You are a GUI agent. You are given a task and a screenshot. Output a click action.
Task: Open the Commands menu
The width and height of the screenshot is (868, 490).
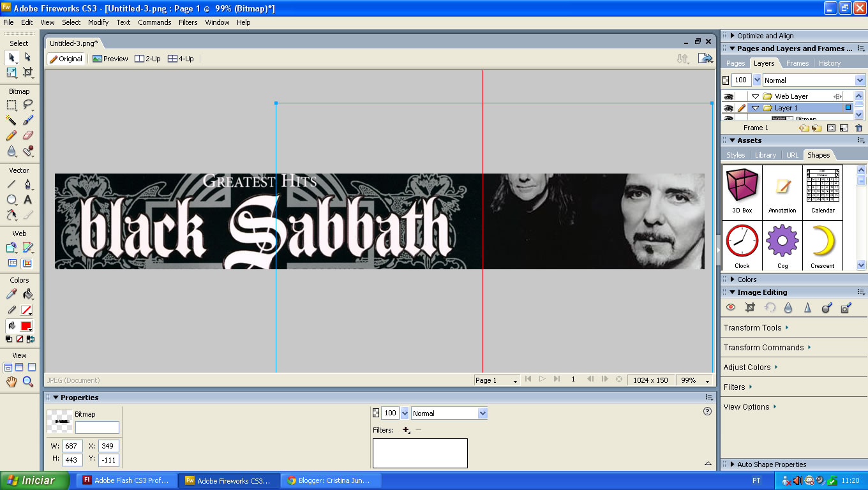click(x=154, y=22)
